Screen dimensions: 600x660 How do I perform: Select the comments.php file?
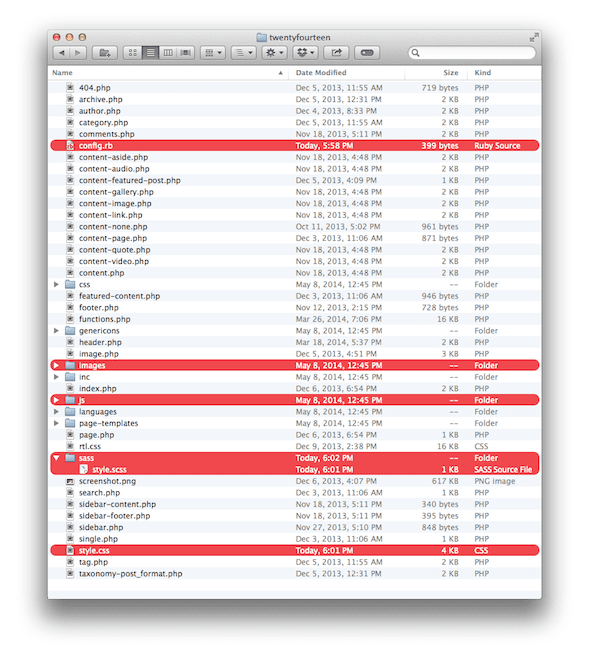(x=295, y=134)
